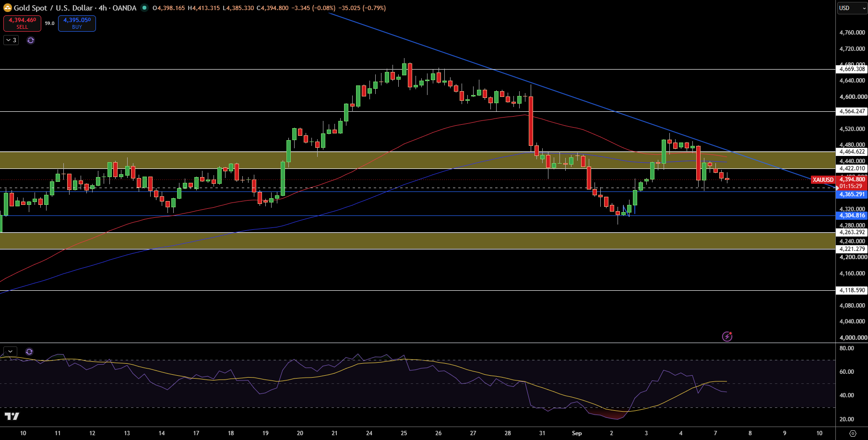
Task: Click the 4,464.622 price label
Action: [852, 152]
